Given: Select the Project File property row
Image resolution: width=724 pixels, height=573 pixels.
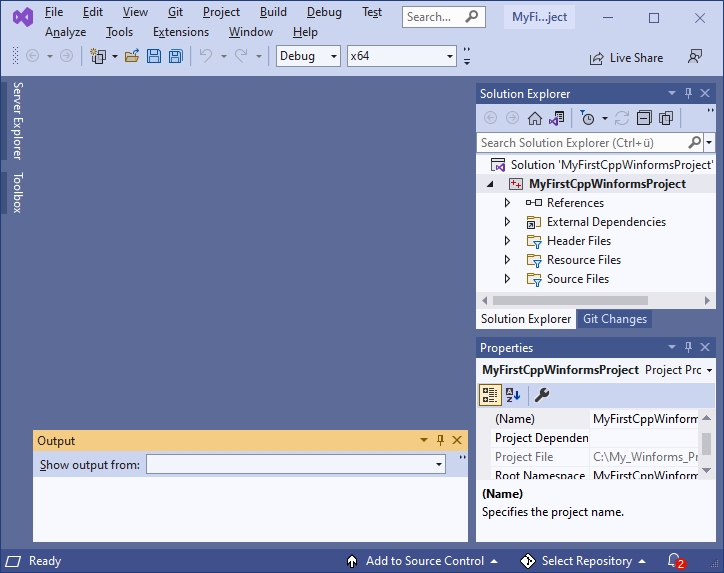Looking at the screenshot, I should click(596, 457).
